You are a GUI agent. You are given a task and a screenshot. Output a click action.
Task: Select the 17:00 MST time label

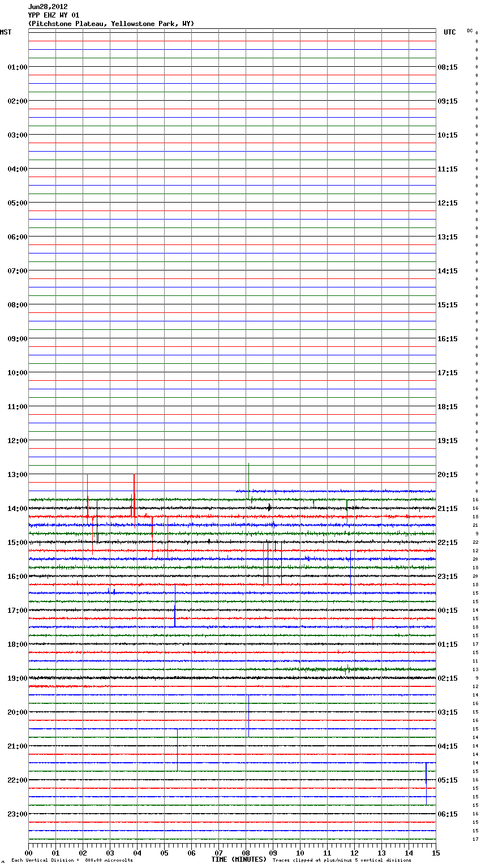(x=18, y=611)
